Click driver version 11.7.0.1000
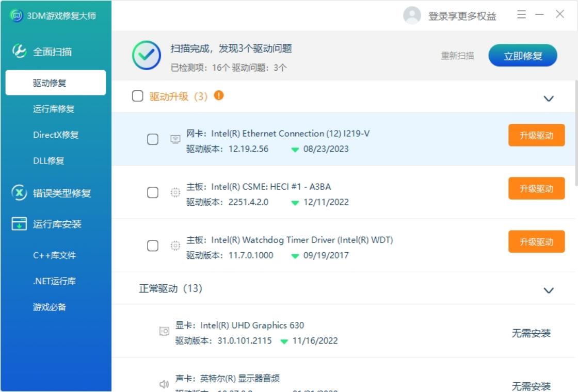578x392 pixels. (x=251, y=255)
